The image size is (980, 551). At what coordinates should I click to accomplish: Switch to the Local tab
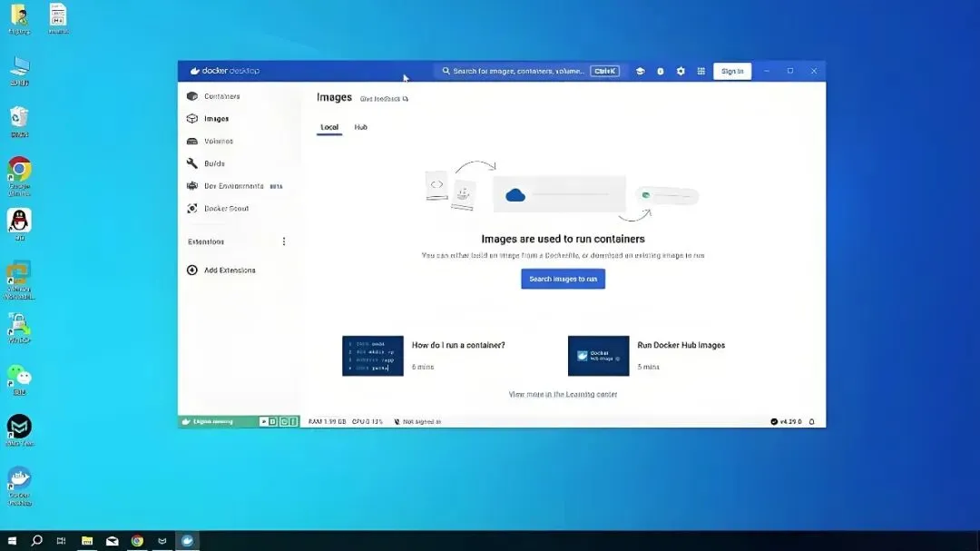329,127
